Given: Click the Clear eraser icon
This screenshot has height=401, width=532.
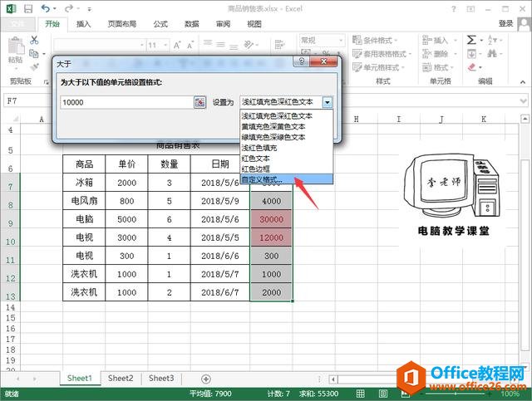Looking at the screenshot, I should (x=472, y=67).
